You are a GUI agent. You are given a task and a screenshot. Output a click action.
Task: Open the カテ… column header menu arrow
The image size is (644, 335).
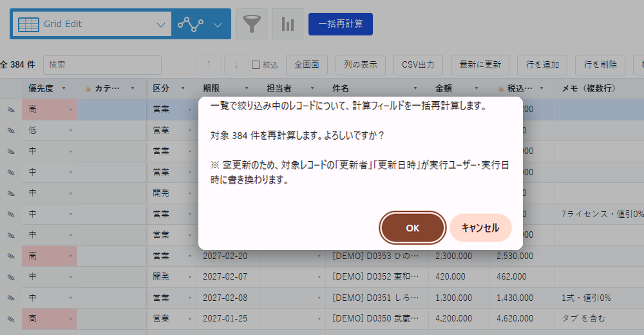(x=133, y=88)
